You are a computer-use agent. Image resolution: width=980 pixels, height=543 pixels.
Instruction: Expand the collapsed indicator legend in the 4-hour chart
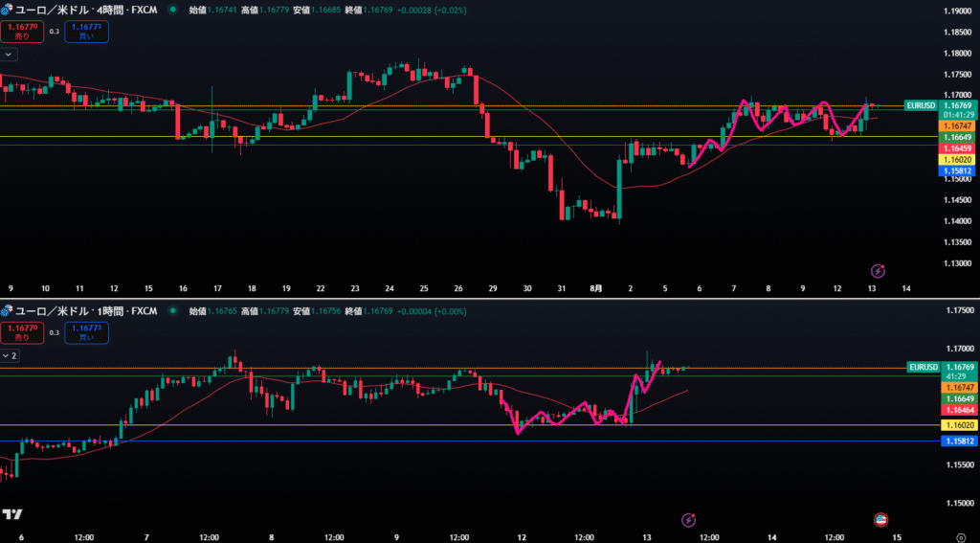click(x=9, y=55)
